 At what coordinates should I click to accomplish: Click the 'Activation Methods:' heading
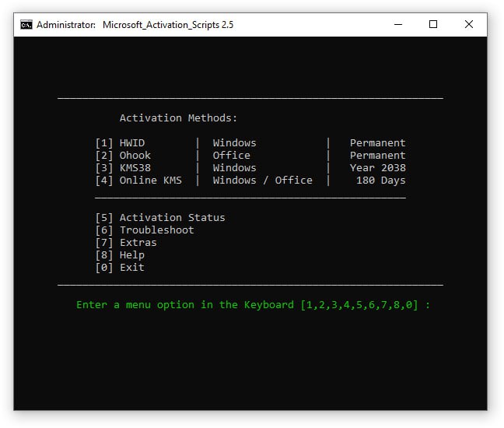coord(178,118)
